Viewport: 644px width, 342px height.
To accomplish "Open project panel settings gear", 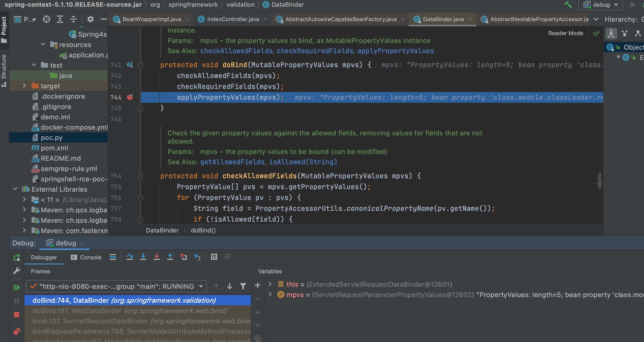I will (x=90, y=19).
